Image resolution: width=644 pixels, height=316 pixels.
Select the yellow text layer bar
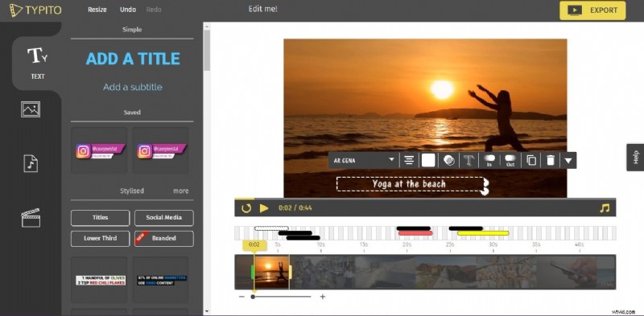[483, 233]
